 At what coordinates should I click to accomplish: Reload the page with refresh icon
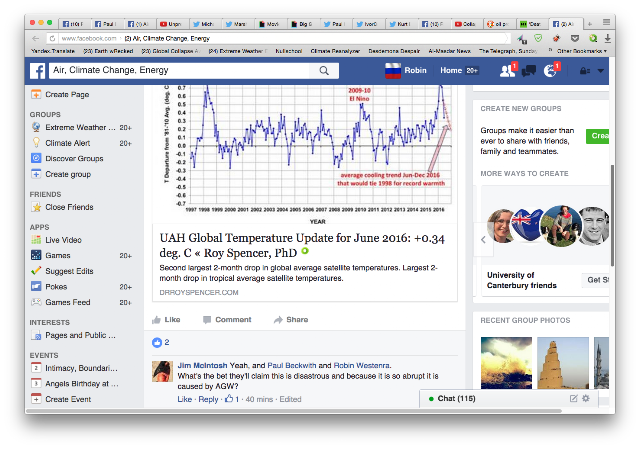point(52,38)
